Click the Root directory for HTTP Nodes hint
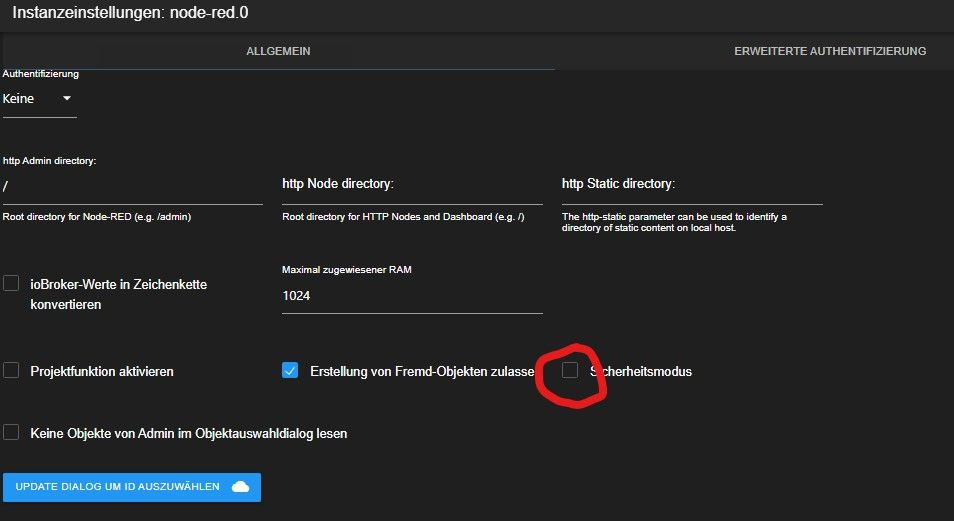This screenshot has width=954, height=521. (403, 217)
